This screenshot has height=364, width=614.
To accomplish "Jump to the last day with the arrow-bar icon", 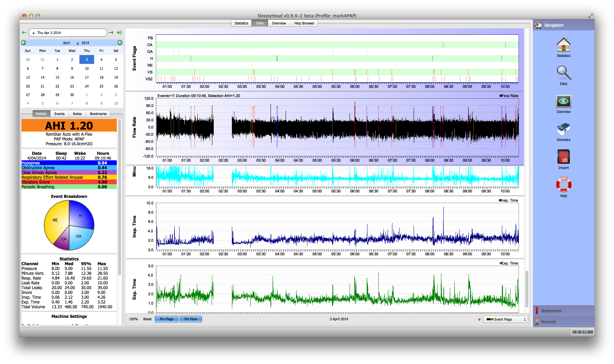I will [x=119, y=33].
